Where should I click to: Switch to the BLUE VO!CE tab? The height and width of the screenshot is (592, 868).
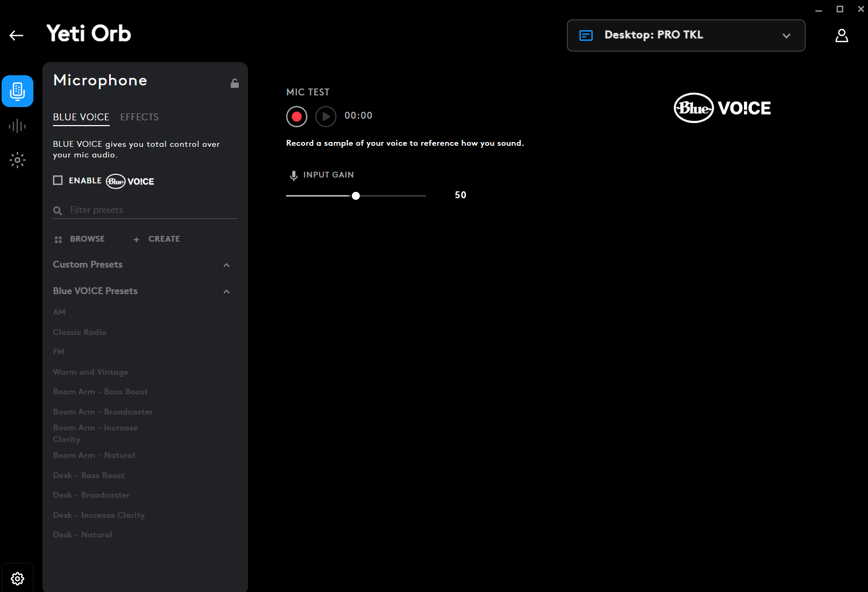[81, 117]
